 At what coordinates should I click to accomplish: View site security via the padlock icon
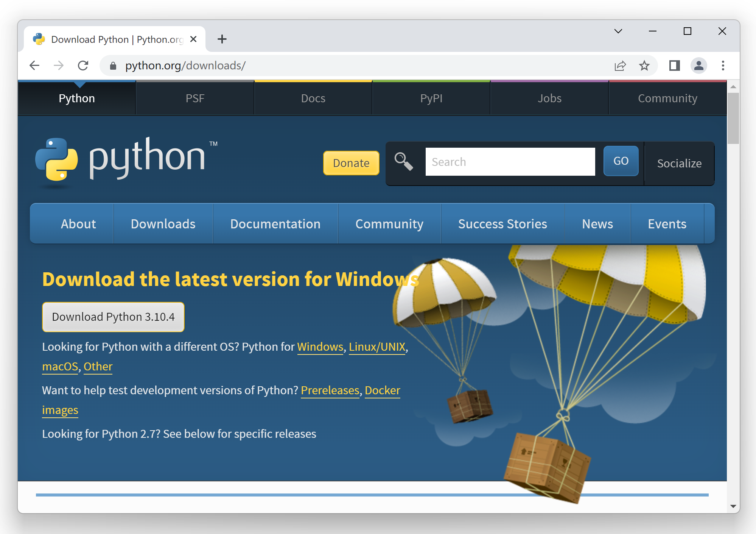[113, 65]
